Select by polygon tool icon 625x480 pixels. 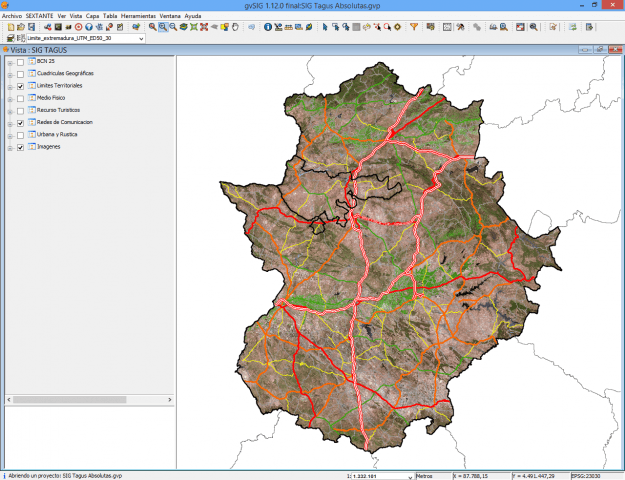click(346, 27)
